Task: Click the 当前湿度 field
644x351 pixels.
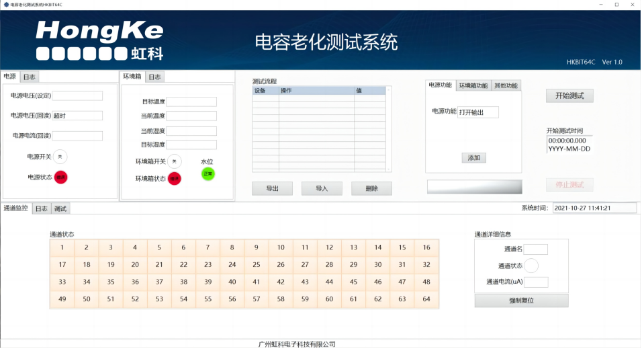Action: pyautogui.click(x=191, y=131)
